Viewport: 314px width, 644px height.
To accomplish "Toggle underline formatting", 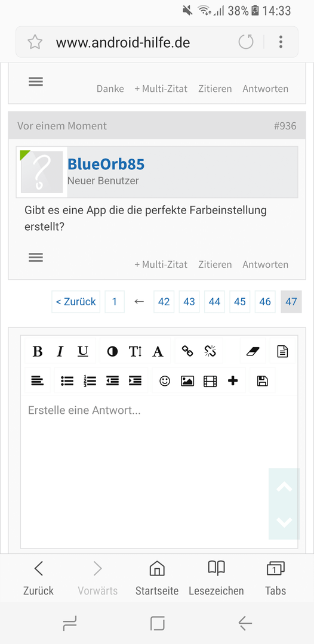I will tap(83, 351).
